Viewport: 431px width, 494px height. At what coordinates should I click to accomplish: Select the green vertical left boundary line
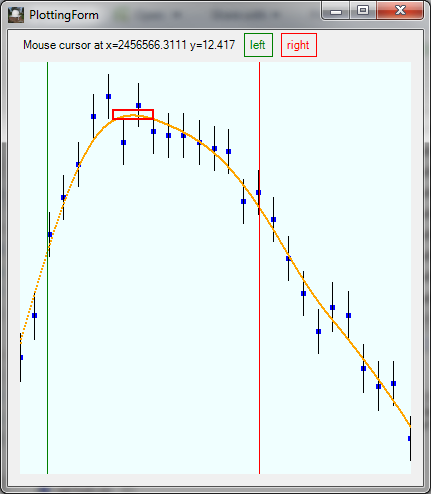(x=47, y=268)
